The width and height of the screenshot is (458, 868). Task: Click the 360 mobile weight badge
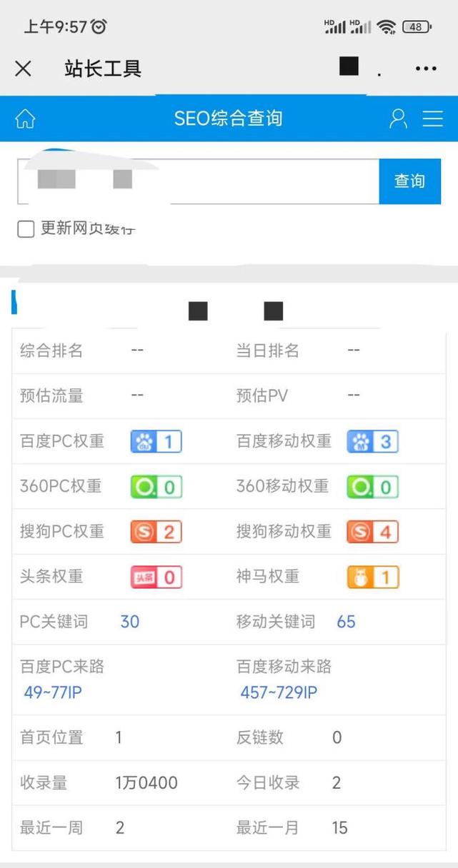click(372, 487)
